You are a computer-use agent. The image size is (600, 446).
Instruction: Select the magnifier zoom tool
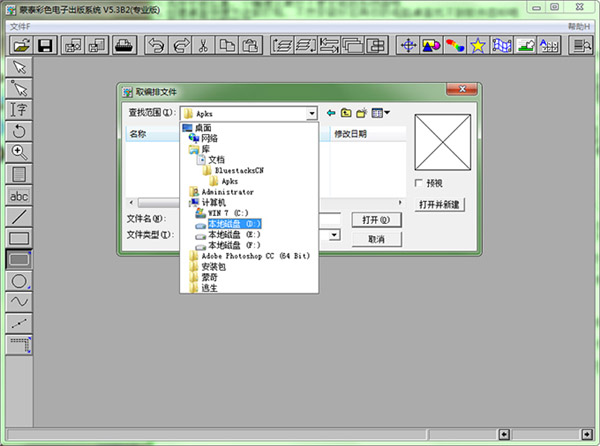point(18,152)
